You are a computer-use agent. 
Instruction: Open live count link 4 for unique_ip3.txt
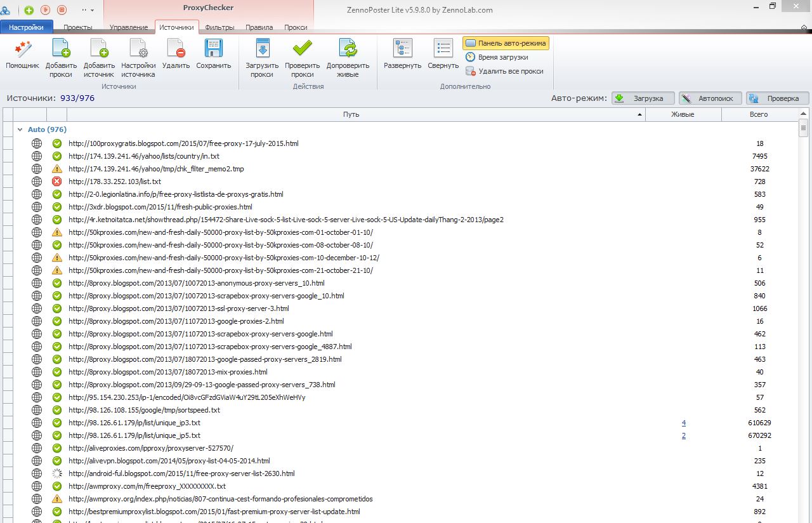click(x=684, y=423)
